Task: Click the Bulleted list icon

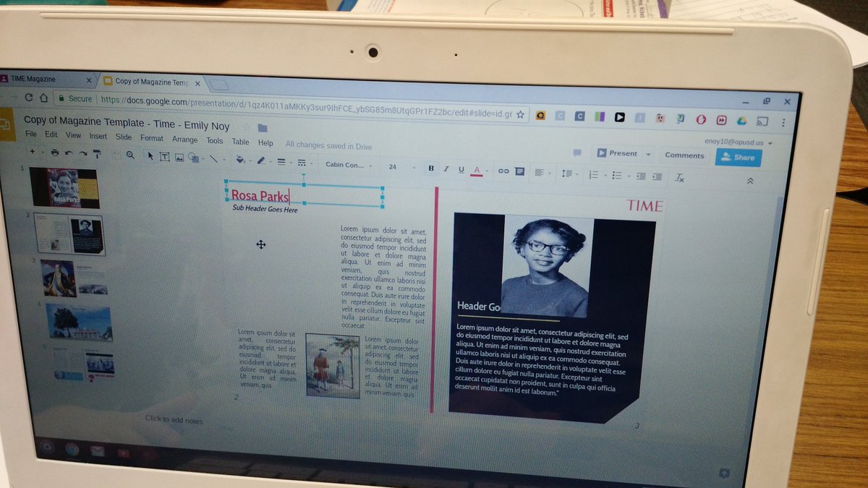Action: pyautogui.click(x=617, y=175)
